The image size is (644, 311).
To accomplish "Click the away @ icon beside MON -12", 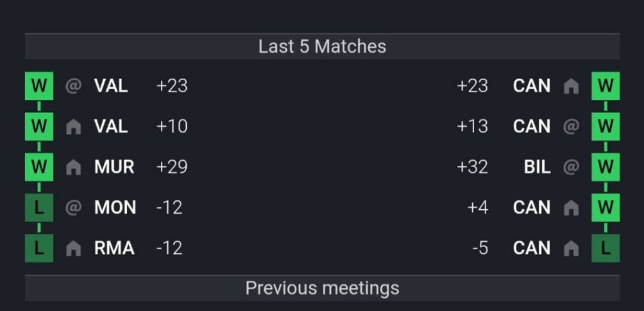I will (74, 207).
